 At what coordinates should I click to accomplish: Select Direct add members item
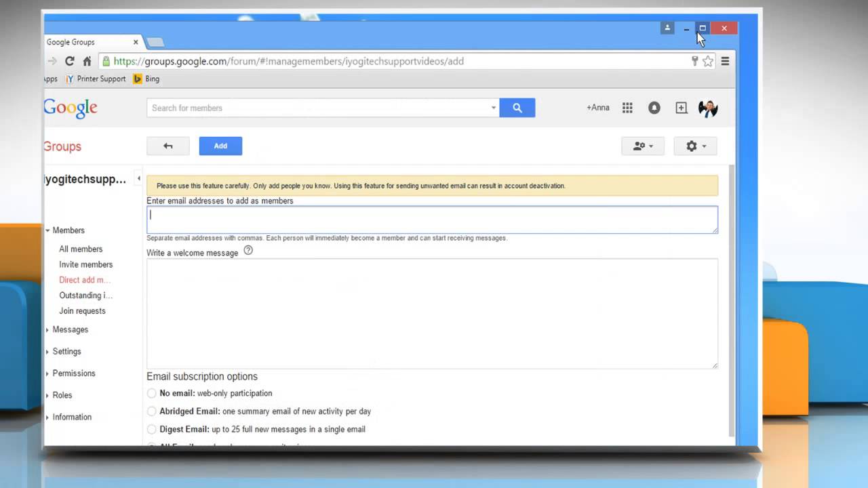[x=85, y=280]
